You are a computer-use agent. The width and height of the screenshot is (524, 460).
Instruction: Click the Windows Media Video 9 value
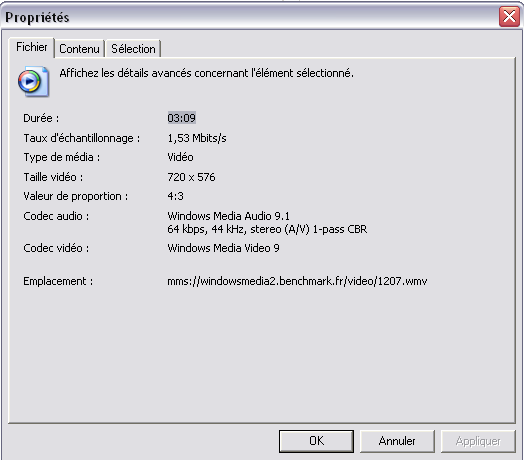223,248
